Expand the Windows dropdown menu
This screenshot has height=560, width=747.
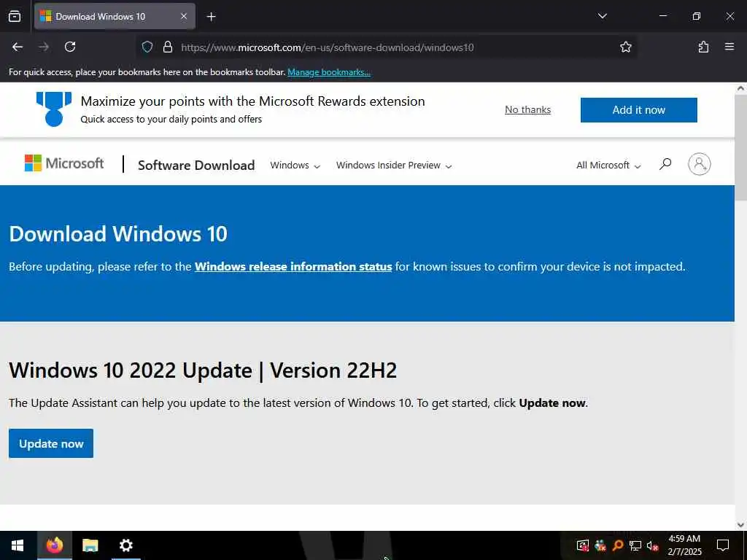(295, 166)
